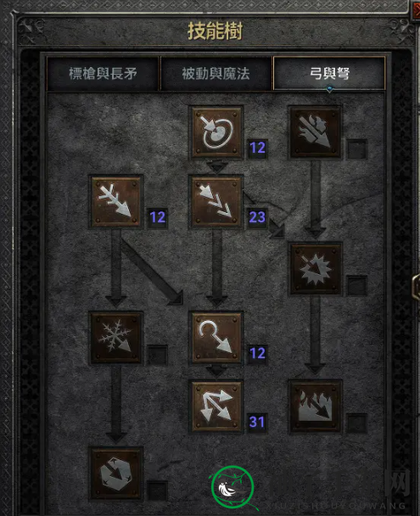Select the Multiple Shot triple-arrow skill
Viewport: 420px width, 516px height.
point(216,202)
